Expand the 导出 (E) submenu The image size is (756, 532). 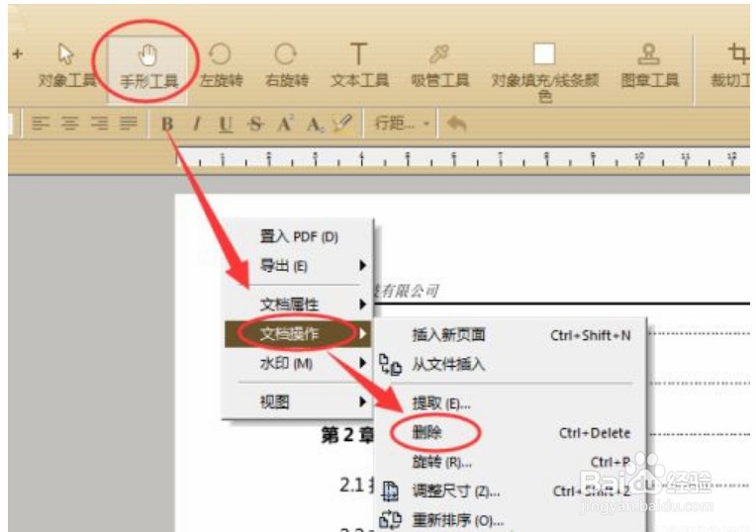pyautogui.click(x=298, y=266)
